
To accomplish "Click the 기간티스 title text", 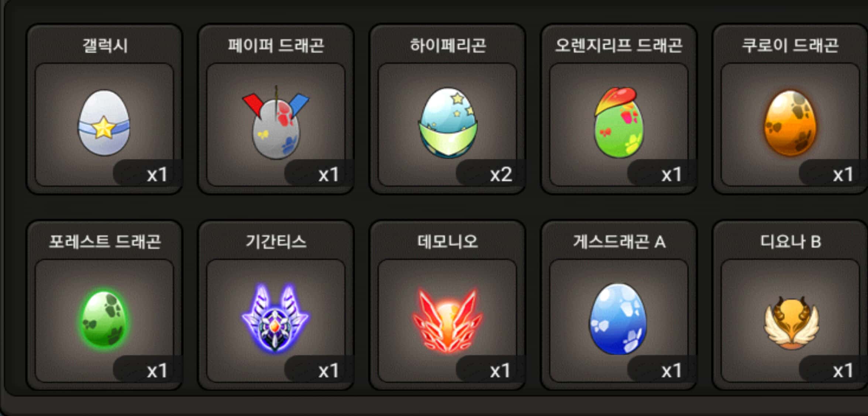I will click(x=276, y=242).
